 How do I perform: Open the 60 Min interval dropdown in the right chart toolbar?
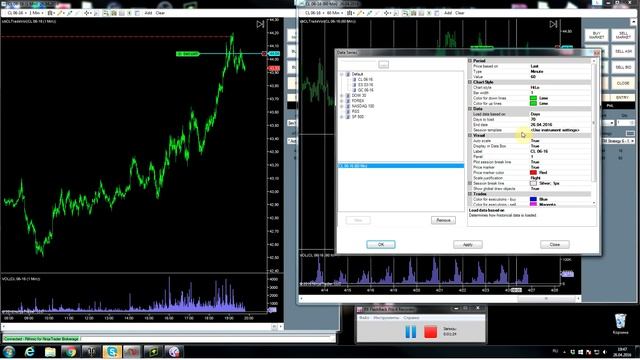336,13
